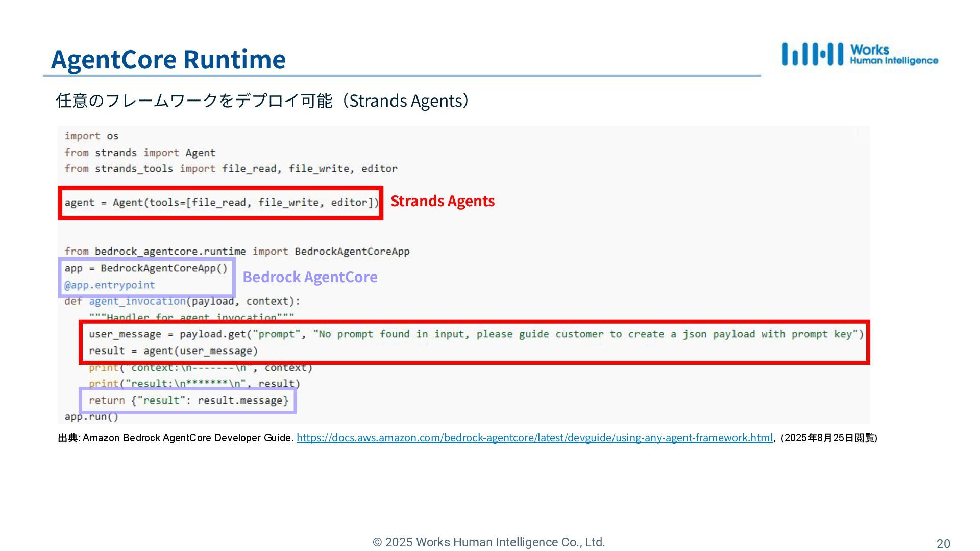Click the 'app.run()' code line
The image size is (980, 551).
[x=91, y=417]
